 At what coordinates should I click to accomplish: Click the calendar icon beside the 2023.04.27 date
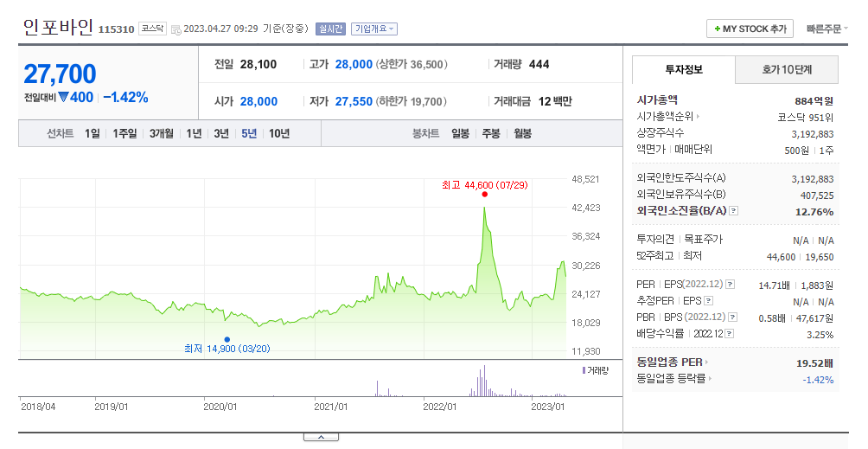pyautogui.click(x=176, y=30)
